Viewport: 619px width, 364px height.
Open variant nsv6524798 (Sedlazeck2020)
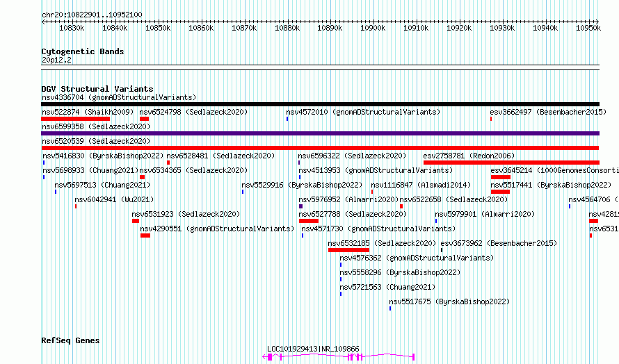coord(193,112)
